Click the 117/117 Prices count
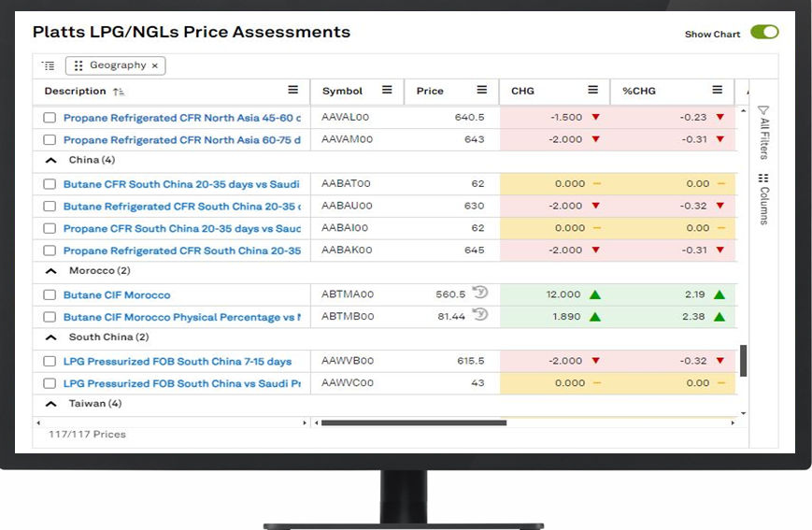The height and width of the screenshot is (530, 812). coord(87,435)
